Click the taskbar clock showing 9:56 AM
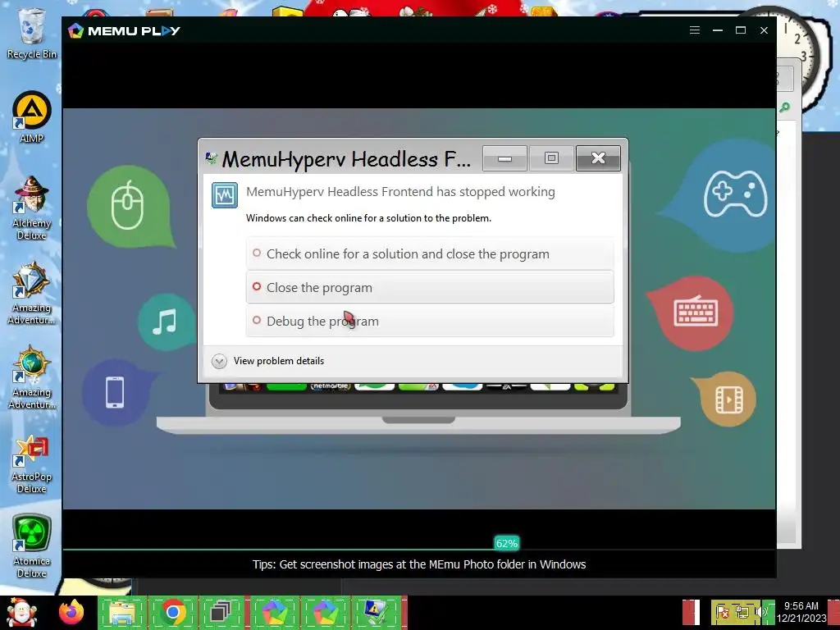The image size is (840, 630). 801,612
